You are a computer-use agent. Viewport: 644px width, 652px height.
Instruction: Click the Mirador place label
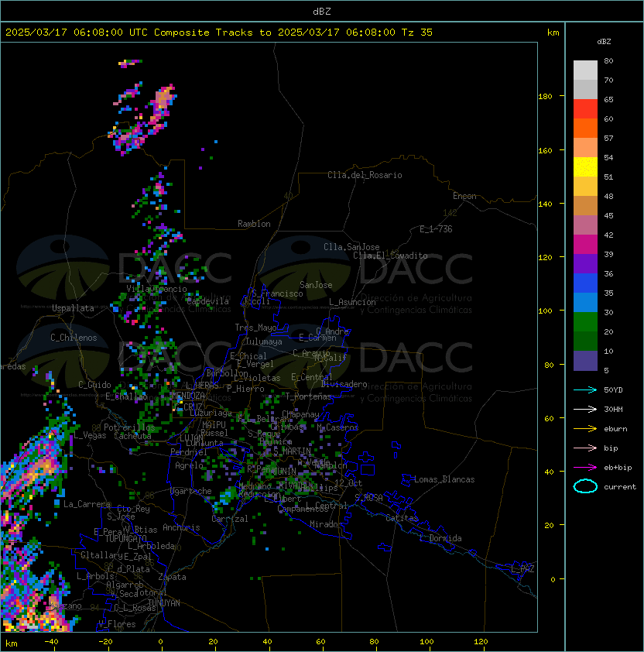click(x=327, y=524)
